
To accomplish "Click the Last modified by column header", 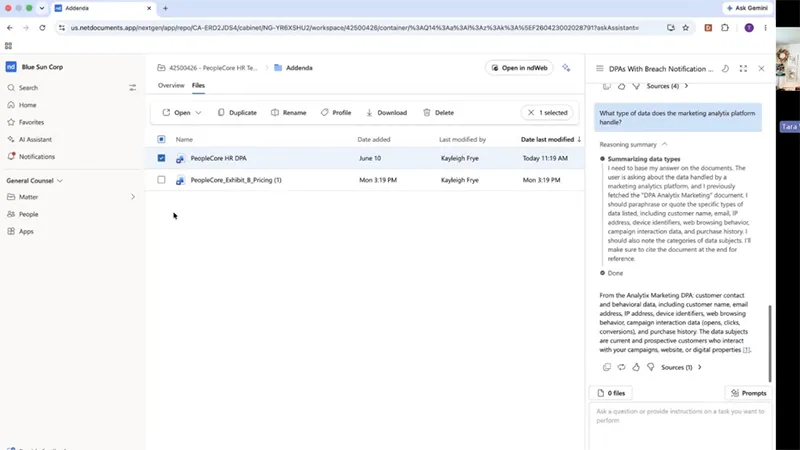I will click(x=462, y=139).
